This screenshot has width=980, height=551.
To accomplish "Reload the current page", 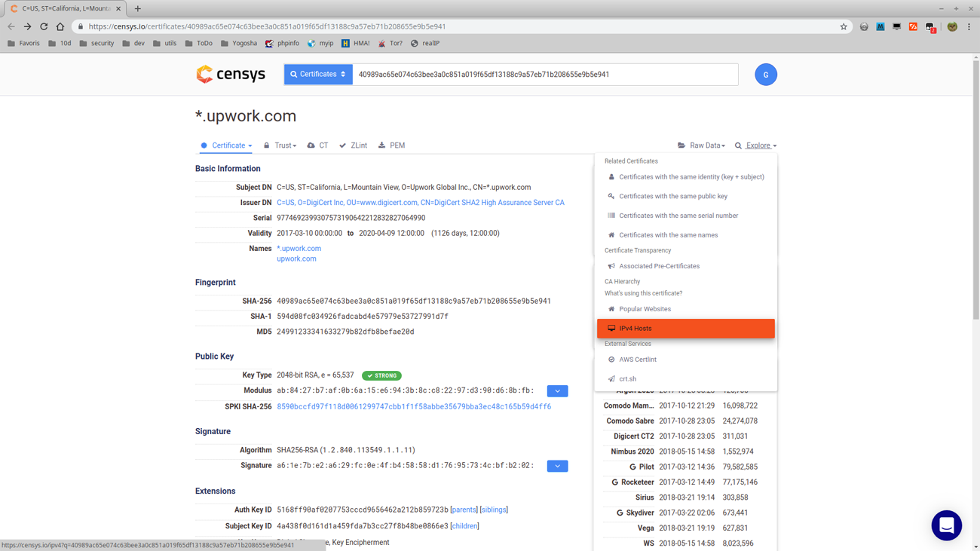I will pos(44,26).
